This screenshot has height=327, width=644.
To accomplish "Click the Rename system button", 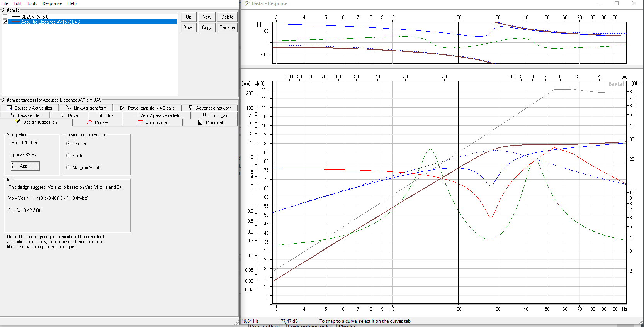I will point(227,27).
